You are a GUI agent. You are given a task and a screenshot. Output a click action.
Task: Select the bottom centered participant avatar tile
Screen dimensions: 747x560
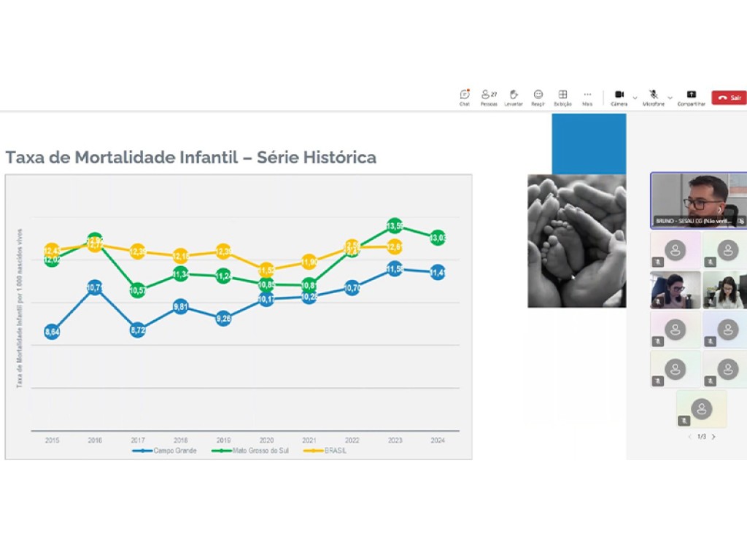click(x=701, y=408)
